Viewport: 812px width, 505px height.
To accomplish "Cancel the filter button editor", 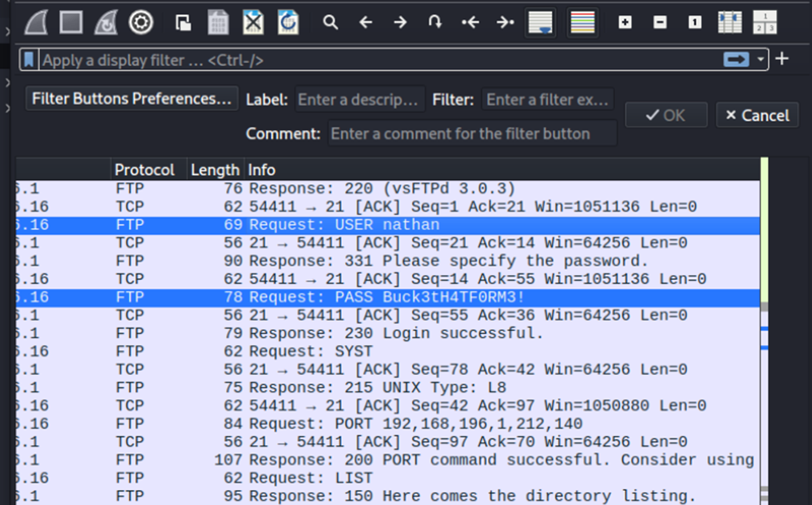I will [x=757, y=115].
